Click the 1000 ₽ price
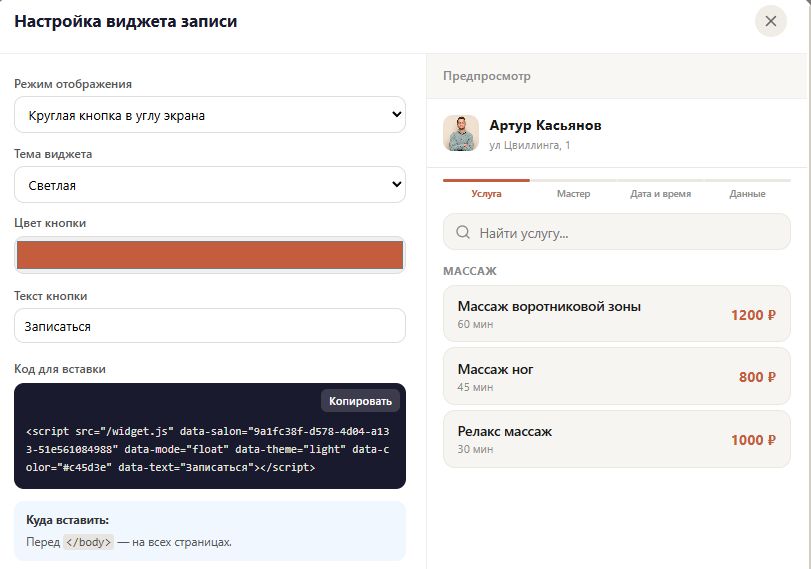 (753, 440)
